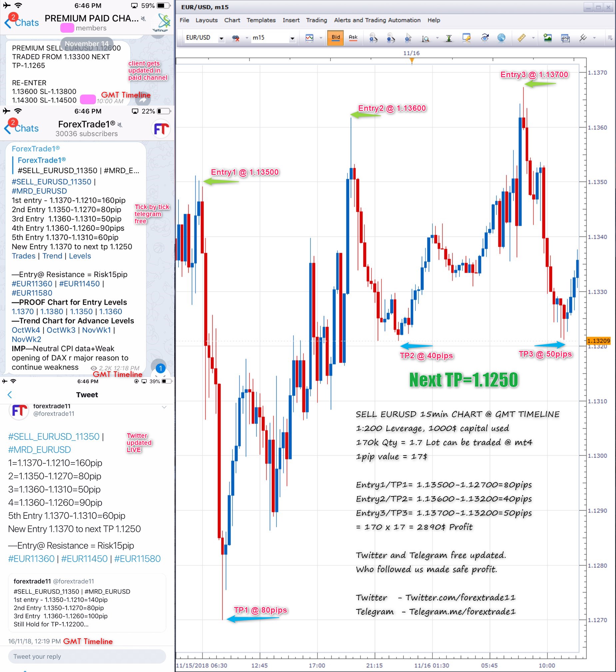
Task: Open the Levels link in Telegram post
Action: click(80, 256)
